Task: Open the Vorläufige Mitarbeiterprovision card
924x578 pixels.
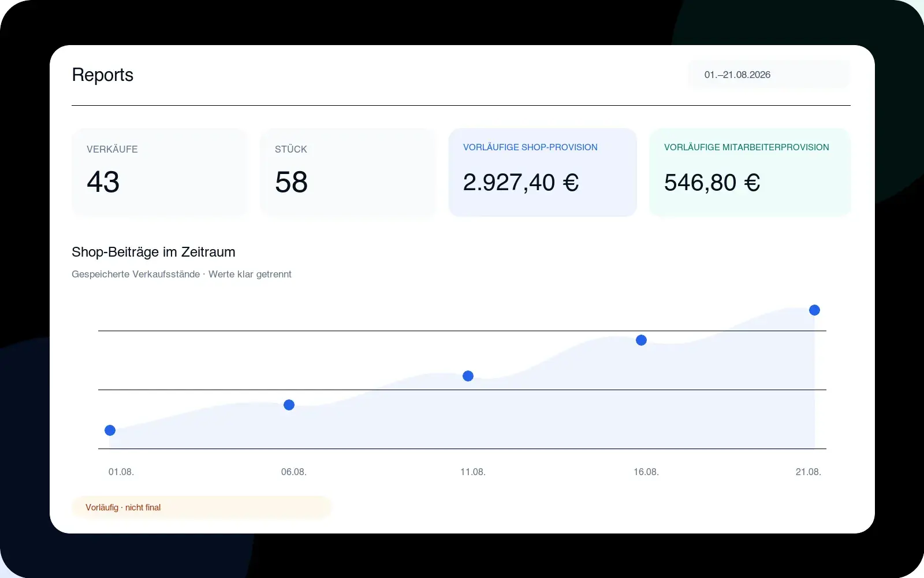Action: pos(750,172)
